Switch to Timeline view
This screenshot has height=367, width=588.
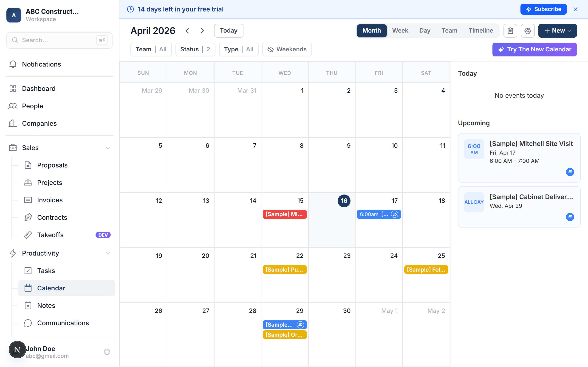tap(481, 31)
